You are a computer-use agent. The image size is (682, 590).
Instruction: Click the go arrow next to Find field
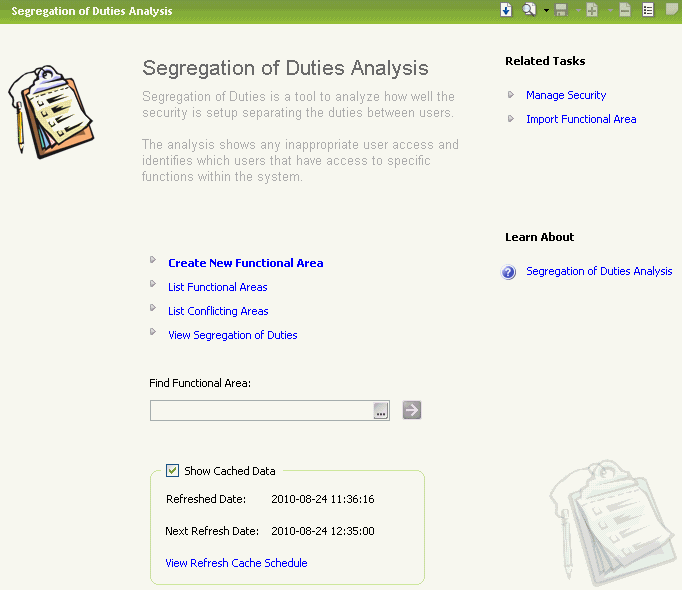(x=412, y=410)
